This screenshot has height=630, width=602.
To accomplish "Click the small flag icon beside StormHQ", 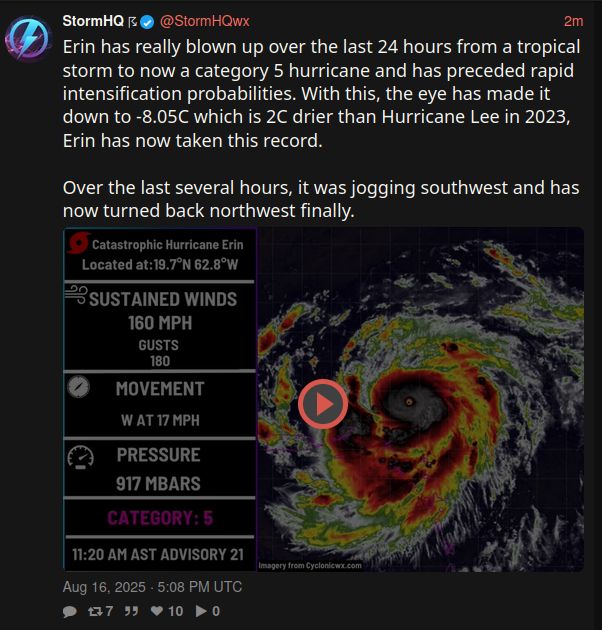I will coord(132,22).
